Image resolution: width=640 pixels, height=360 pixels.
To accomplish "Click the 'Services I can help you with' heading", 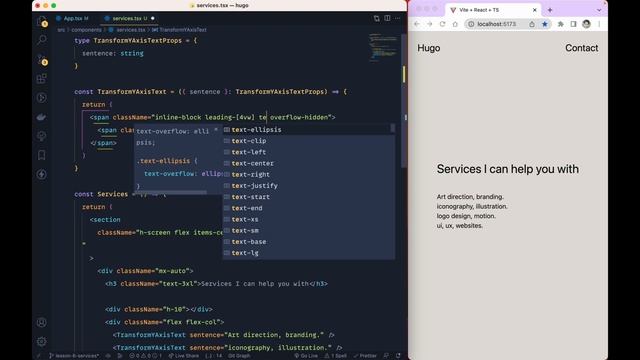I will (508, 169).
